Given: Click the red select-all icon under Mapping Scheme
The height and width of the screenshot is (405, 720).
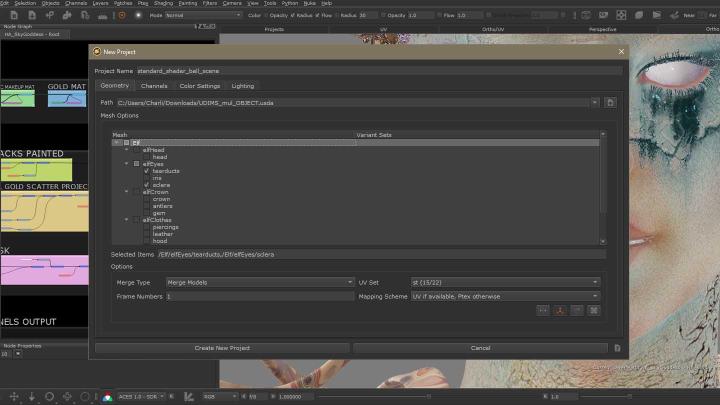Looking at the screenshot, I should pyautogui.click(x=559, y=310).
